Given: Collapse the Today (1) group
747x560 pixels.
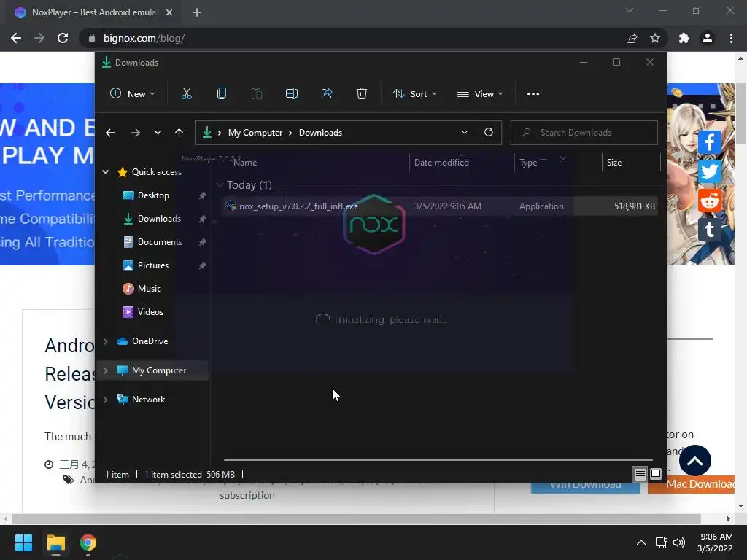Looking at the screenshot, I should point(220,184).
